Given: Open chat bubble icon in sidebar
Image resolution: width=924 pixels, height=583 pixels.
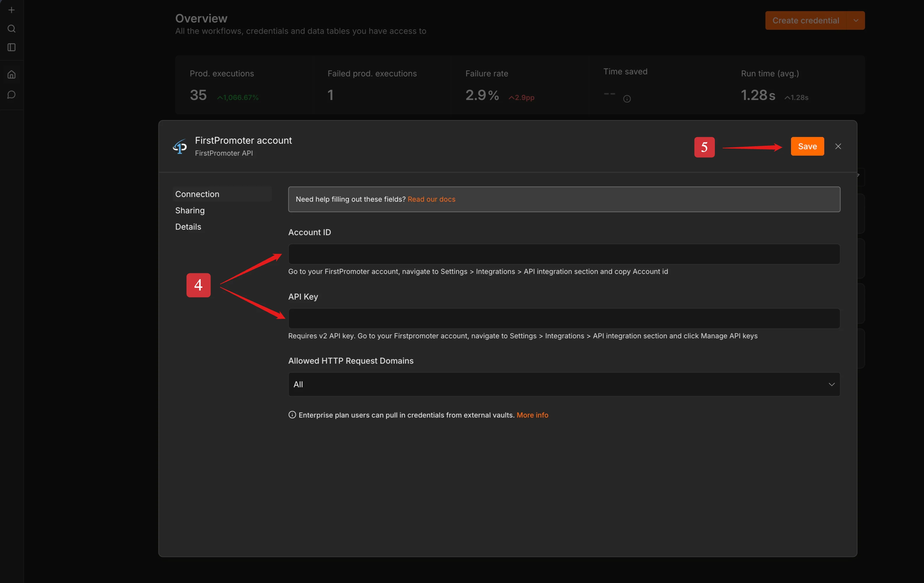Looking at the screenshot, I should coord(12,94).
